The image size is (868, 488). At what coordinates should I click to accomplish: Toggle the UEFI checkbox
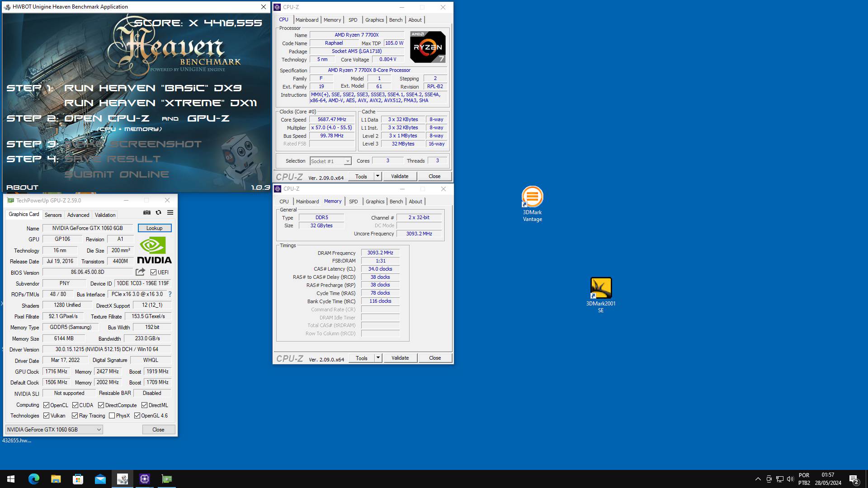153,272
